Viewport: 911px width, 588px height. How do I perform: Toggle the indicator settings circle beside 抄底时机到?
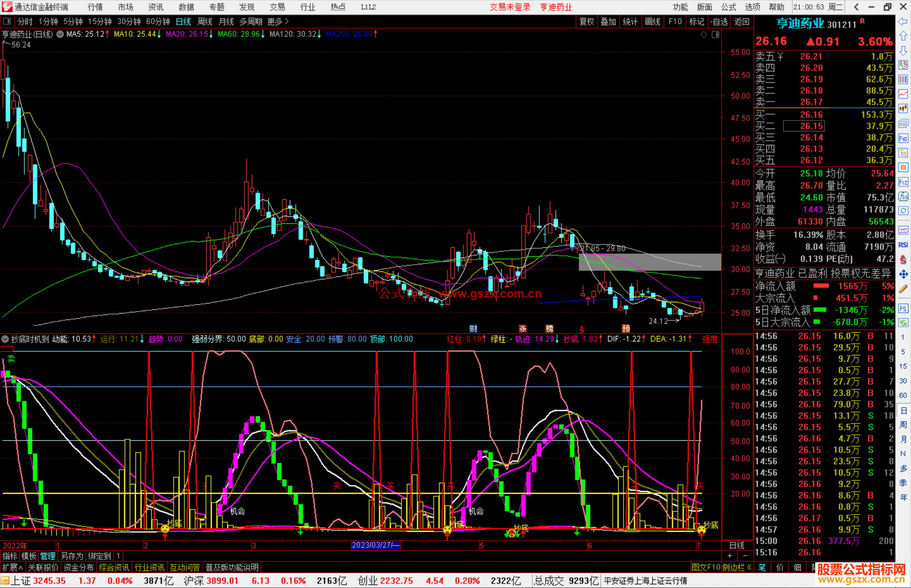(5, 339)
